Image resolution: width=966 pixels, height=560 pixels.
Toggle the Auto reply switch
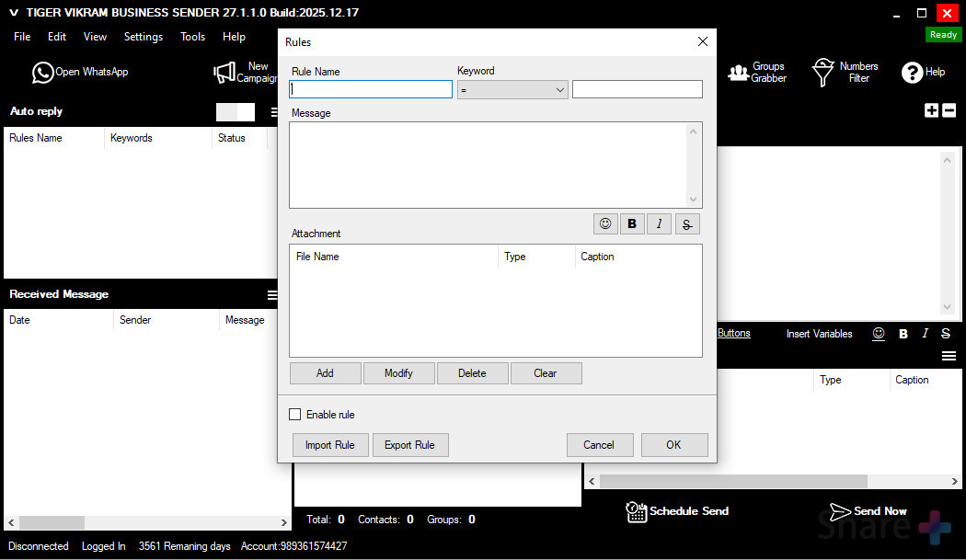click(x=236, y=112)
